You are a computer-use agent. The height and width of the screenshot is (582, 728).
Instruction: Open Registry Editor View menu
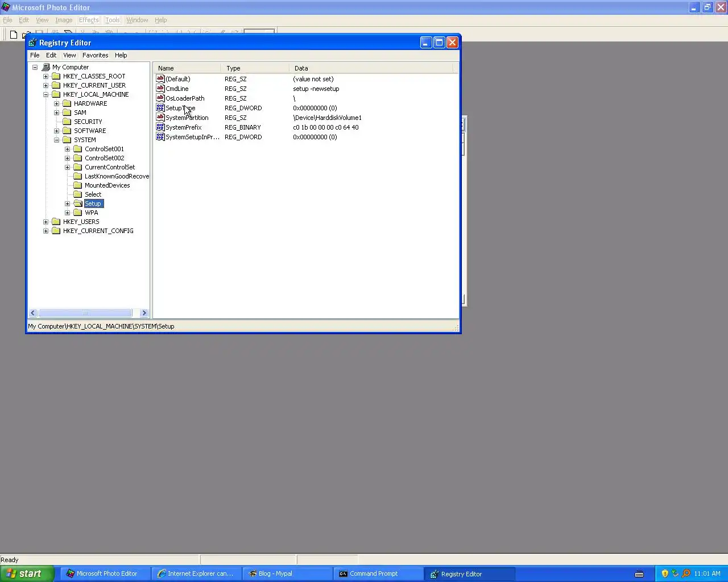click(x=69, y=55)
